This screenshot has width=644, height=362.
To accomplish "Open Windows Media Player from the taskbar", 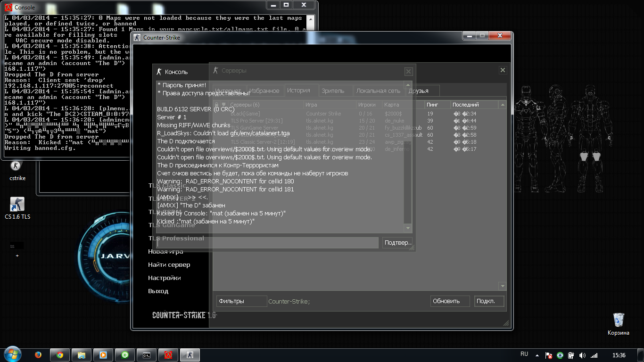I will click(x=103, y=355).
